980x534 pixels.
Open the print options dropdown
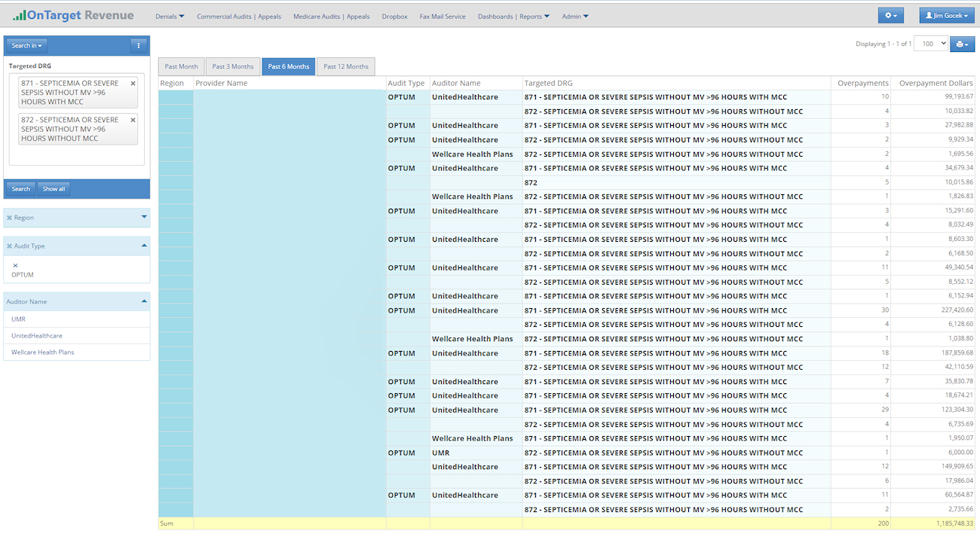[962, 44]
